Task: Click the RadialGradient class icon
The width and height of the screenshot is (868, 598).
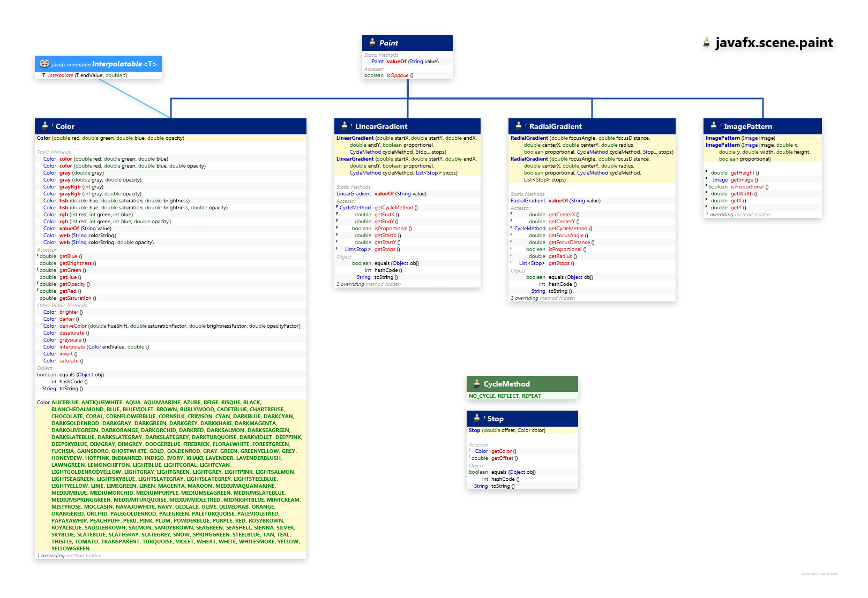Action: (x=519, y=126)
